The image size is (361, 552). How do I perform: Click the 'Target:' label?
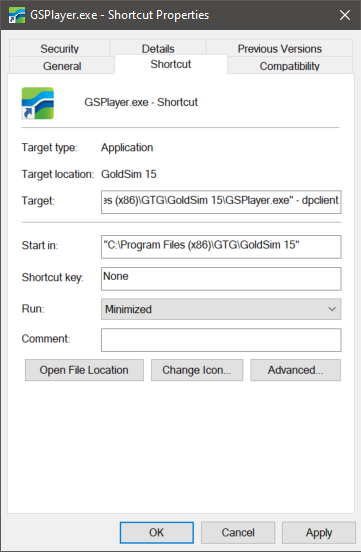[38, 201]
